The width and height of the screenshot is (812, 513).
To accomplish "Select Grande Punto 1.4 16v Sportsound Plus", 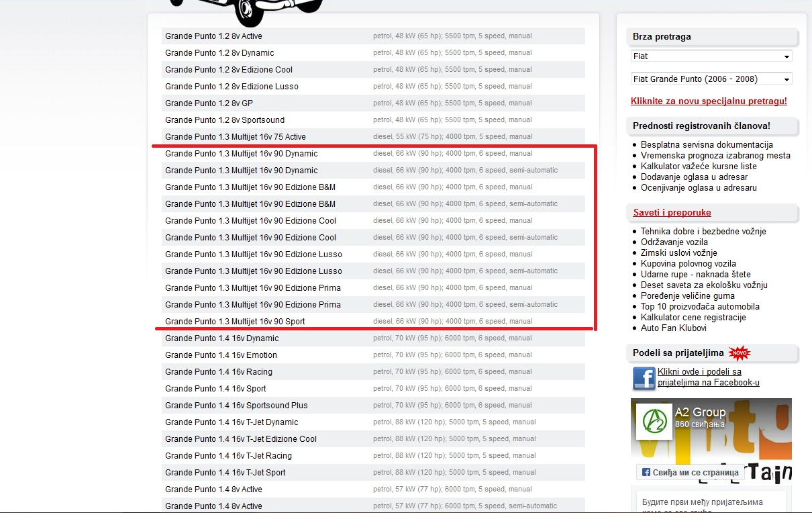I will (x=373, y=405).
